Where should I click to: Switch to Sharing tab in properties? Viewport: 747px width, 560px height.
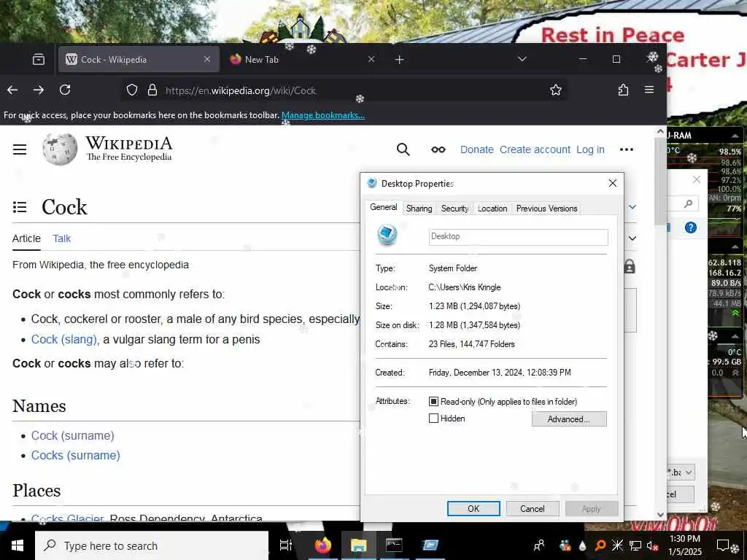[419, 209]
